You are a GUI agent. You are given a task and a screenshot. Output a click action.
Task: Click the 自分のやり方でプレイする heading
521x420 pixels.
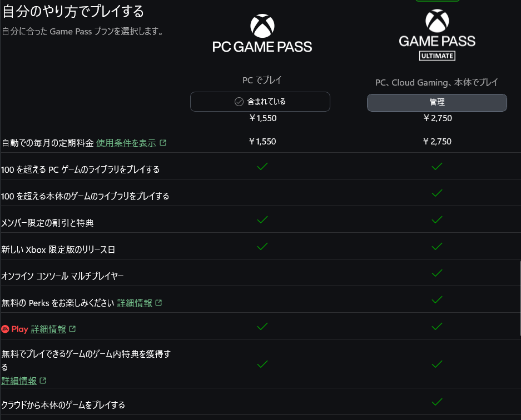[x=73, y=11]
